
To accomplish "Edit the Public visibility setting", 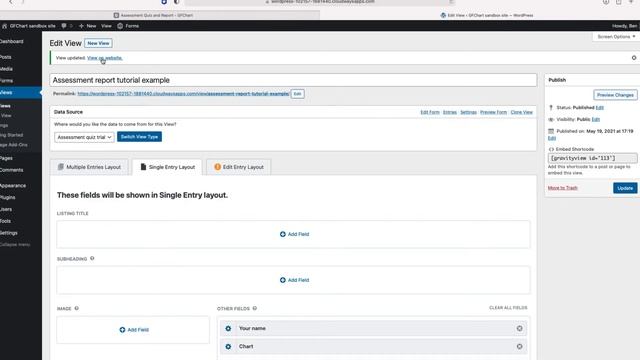I will click(x=596, y=120).
